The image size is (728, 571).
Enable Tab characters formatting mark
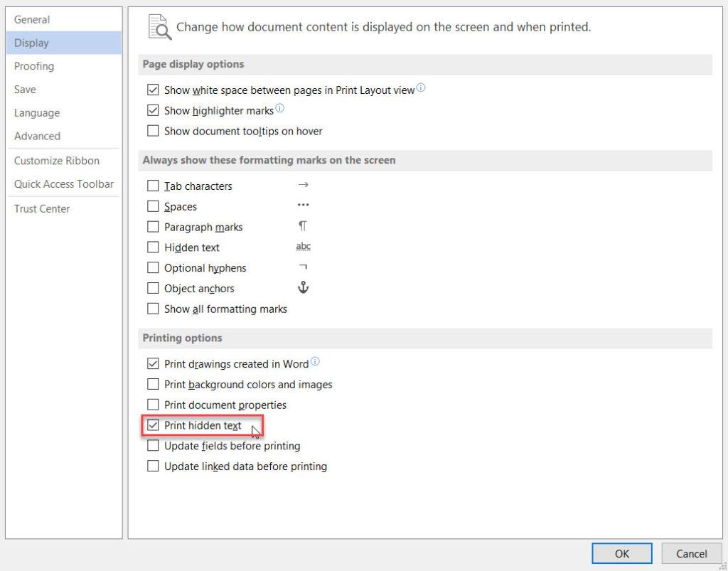[x=153, y=186]
